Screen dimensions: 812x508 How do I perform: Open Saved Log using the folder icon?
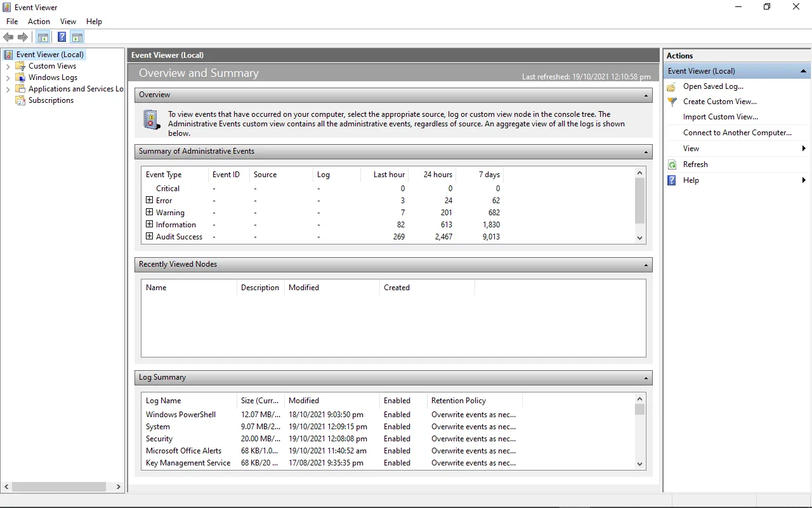[x=671, y=86]
